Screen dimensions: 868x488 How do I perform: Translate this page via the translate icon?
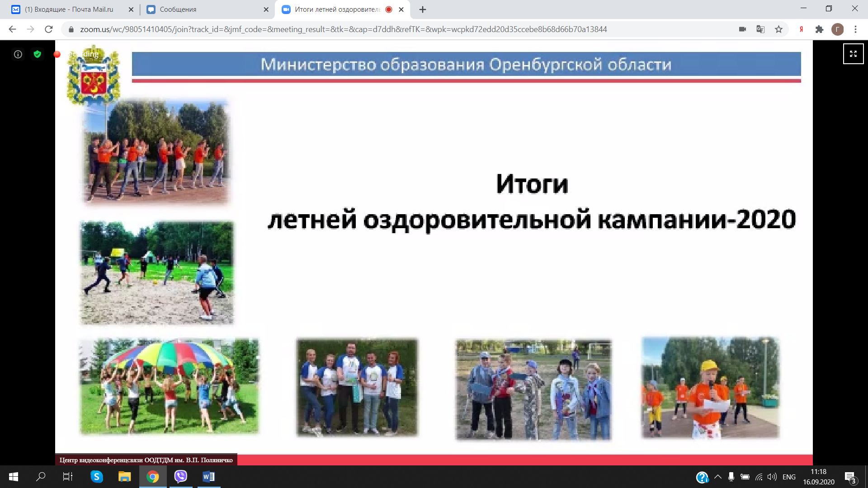(x=760, y=29)
